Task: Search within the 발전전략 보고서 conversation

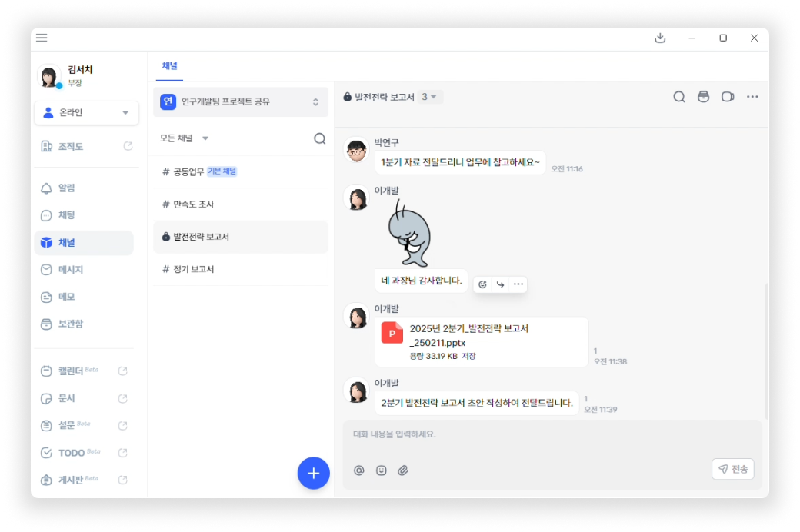Action: (679, 96)
